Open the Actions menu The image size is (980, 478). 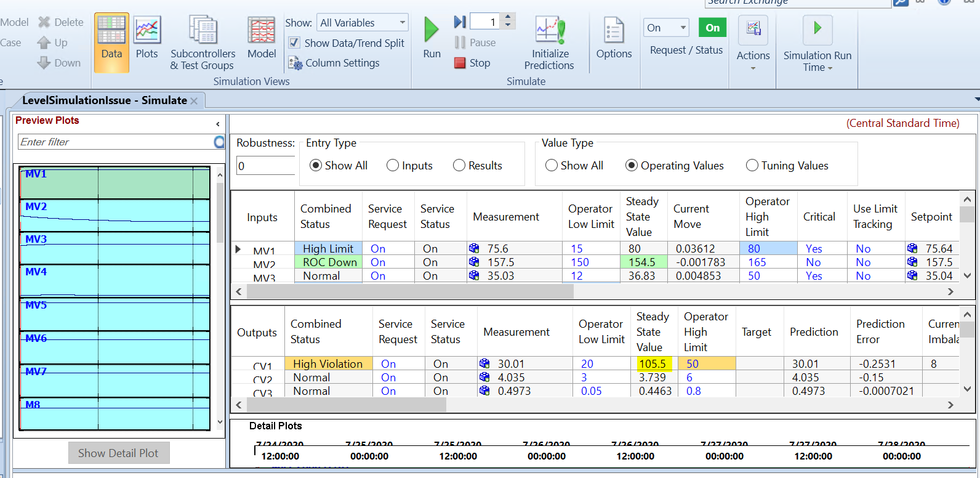(x=753, y=44)
